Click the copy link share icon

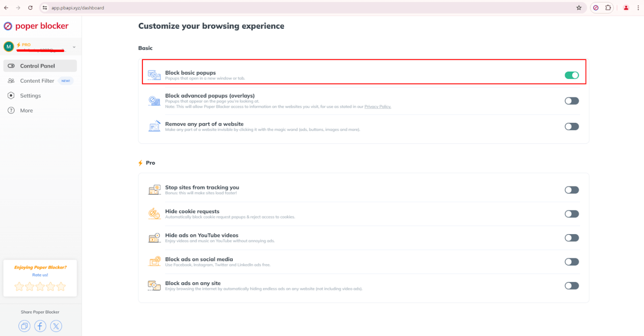[24, 326]
